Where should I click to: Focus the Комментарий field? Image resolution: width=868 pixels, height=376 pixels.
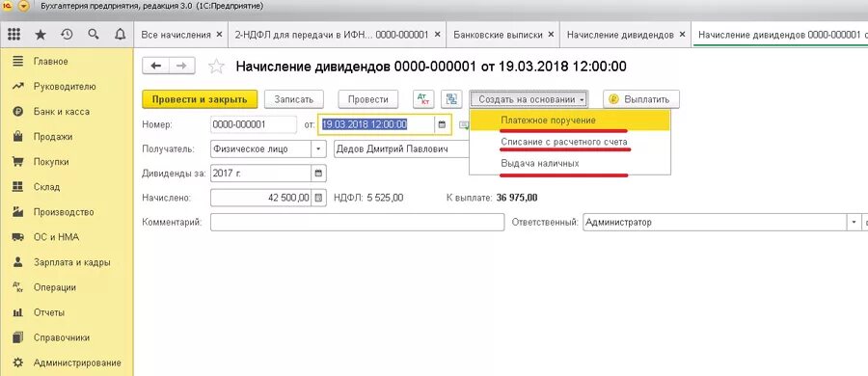click(357, 222)
